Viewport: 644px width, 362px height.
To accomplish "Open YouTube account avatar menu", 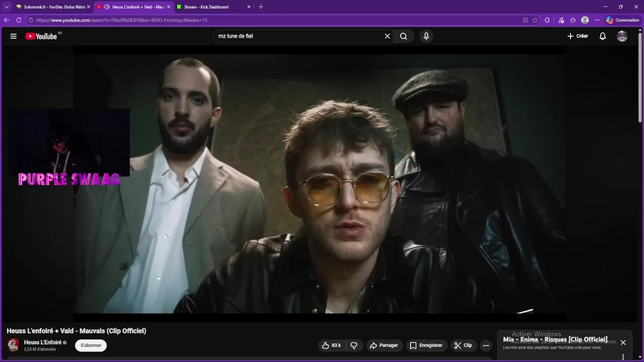I will point(622,36).
